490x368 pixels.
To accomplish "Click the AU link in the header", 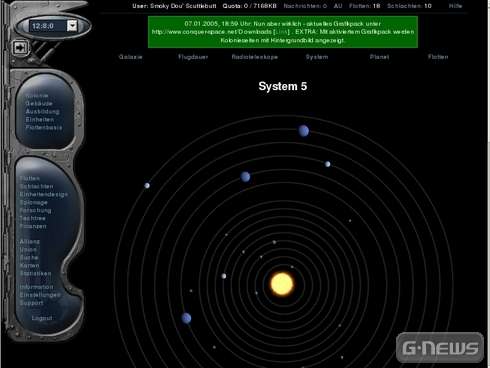I will tap(338, 6).
